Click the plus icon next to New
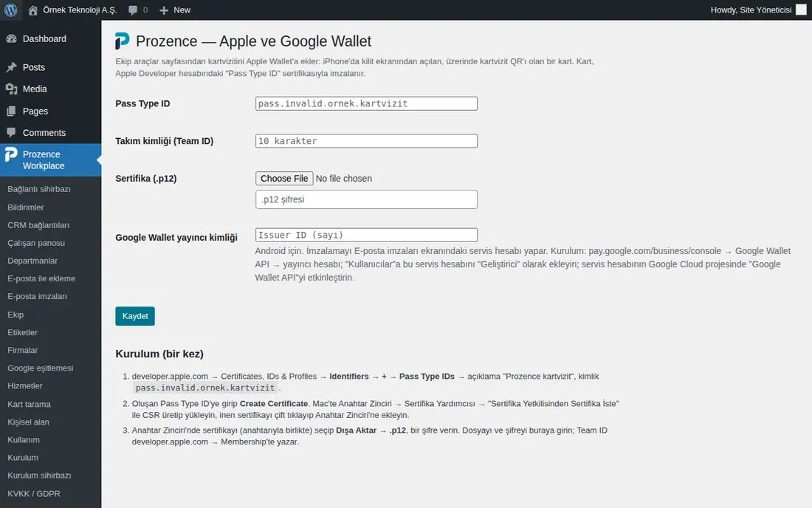 [164, 10]
